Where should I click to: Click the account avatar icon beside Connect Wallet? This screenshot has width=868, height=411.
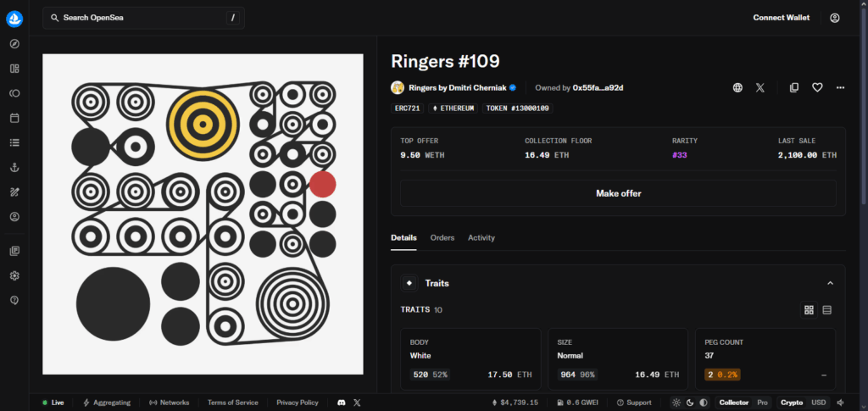click(835, 18)
